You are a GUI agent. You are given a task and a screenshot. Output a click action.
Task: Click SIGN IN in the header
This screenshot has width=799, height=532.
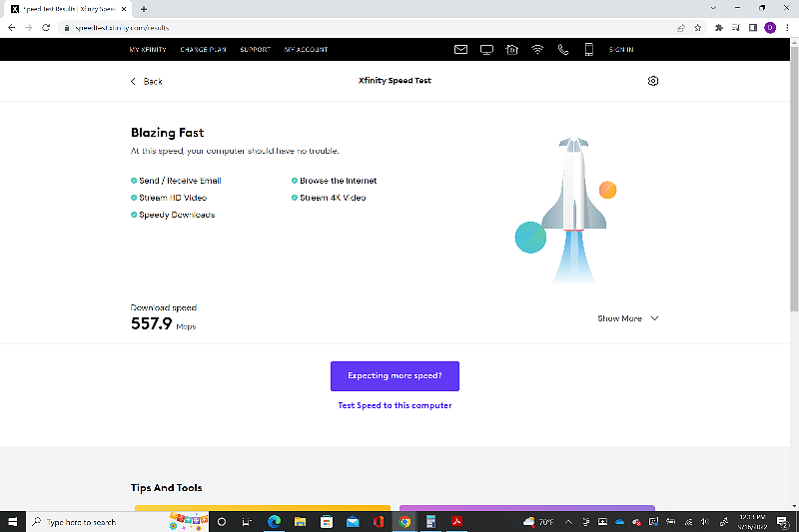click(x=621, y=49)
